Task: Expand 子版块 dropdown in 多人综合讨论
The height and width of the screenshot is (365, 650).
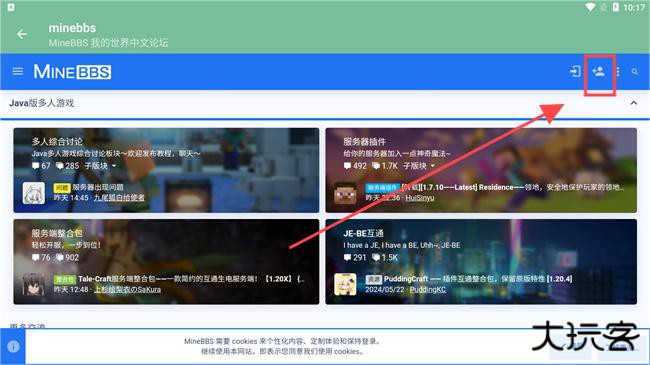Action: pos(100,166)
